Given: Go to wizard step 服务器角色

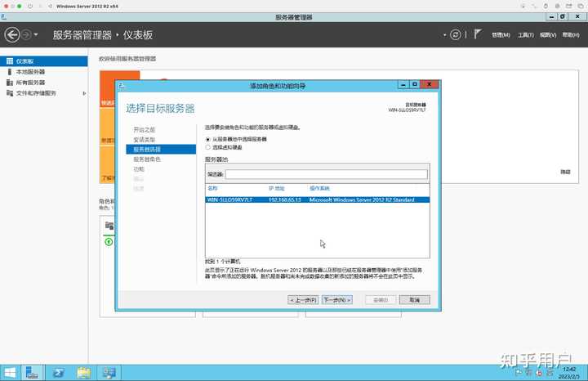Looking at the screenshot, I should 147,159.
